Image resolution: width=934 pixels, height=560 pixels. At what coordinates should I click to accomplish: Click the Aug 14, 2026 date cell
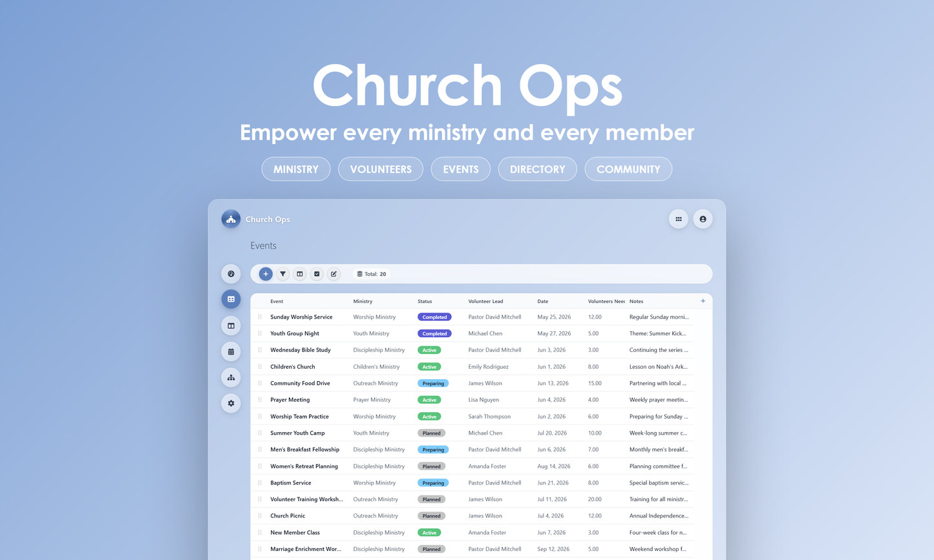click(554, 466)
